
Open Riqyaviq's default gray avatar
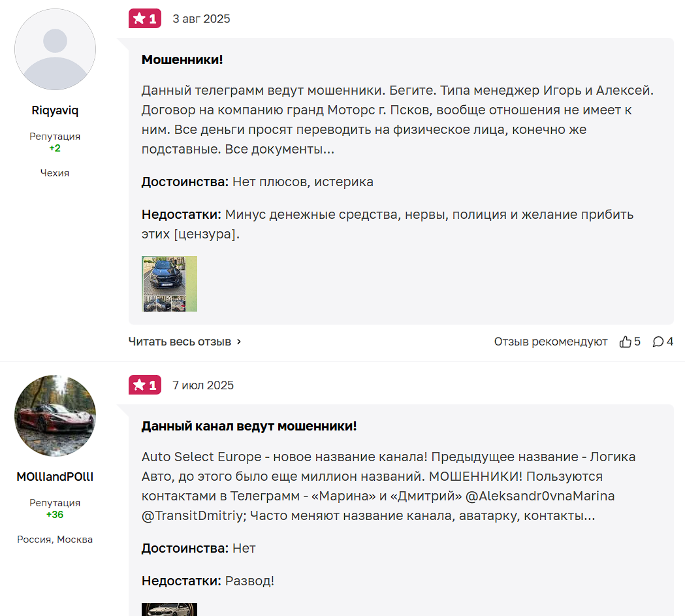coord(55,50)
